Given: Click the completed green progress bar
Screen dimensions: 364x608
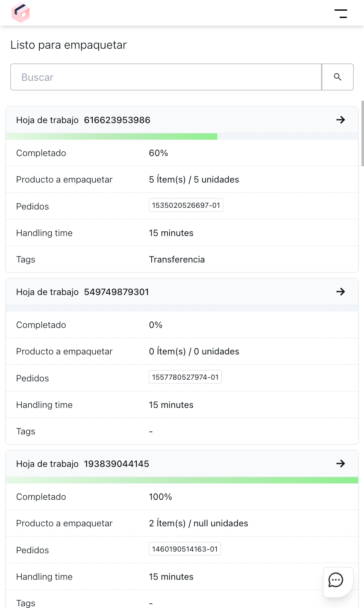Looking at the screenshot, I should click(x=182, y=480).
